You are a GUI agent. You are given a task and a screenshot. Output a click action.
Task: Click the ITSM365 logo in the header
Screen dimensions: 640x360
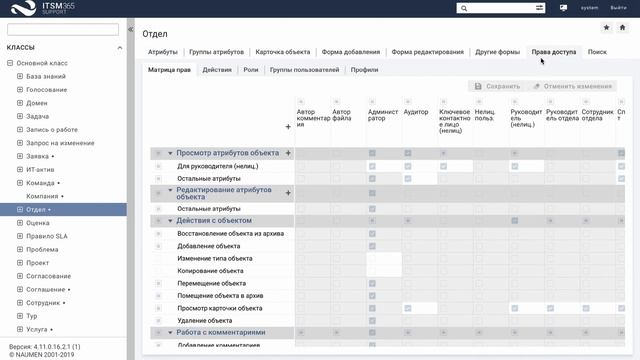43,8
